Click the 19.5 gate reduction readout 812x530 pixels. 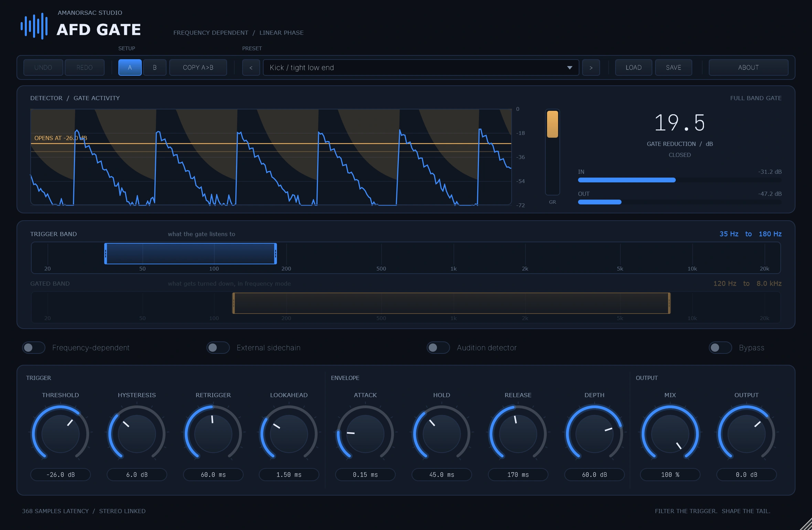[x=680, y=123]
